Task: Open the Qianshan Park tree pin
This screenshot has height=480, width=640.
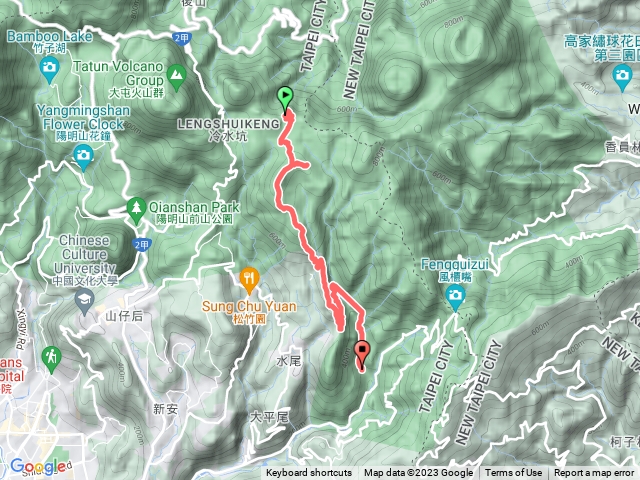Action: point(136,210)
